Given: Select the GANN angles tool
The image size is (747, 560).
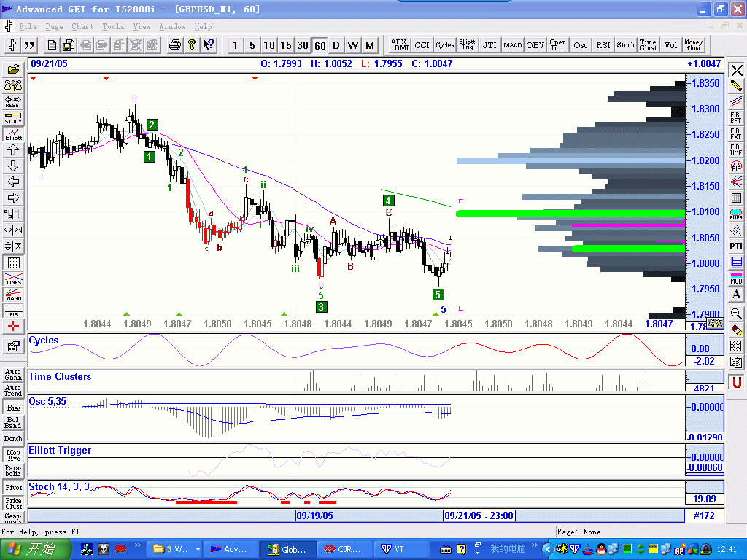Looking at the screenshot, I should tap(13, 295).
